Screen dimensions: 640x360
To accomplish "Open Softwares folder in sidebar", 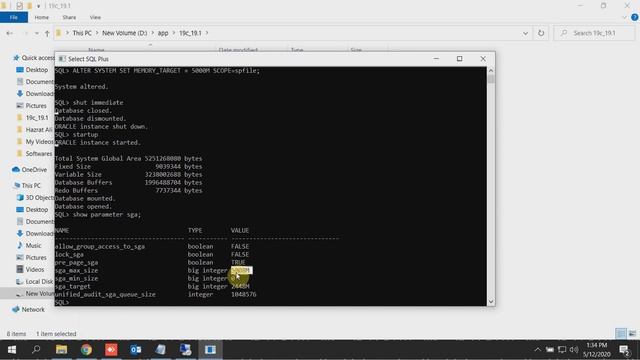I will (x=34, y=153).
